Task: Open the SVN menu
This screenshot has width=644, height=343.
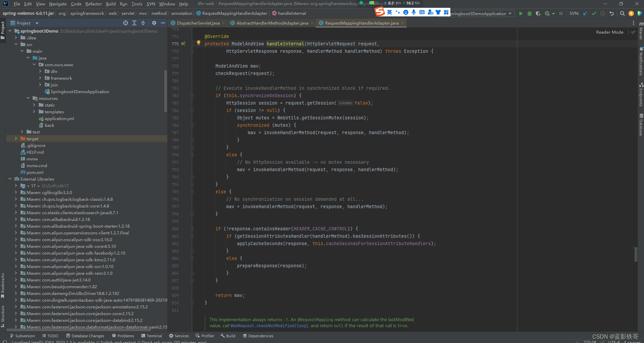Action: (151, 4)
